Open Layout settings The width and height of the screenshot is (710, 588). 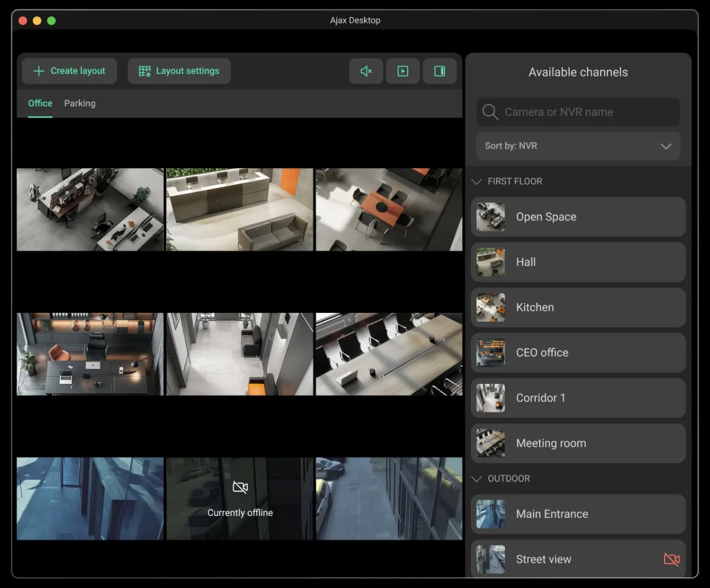[179, 71]
